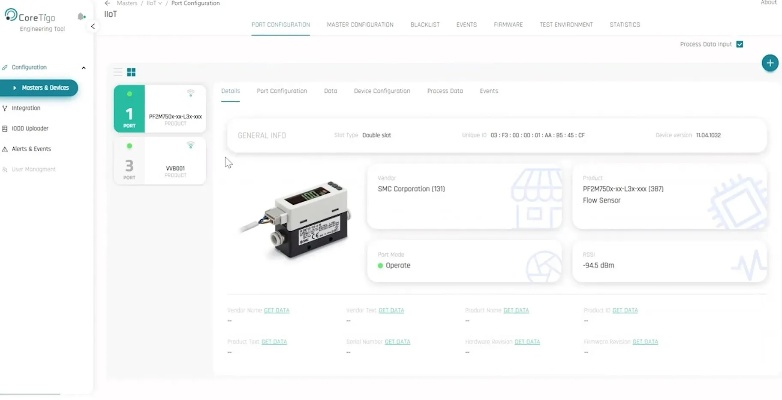Select the Port 3 VVB001 device card
Screen dimensions: 782x400
pyautogui.click(x=160, y=161)
